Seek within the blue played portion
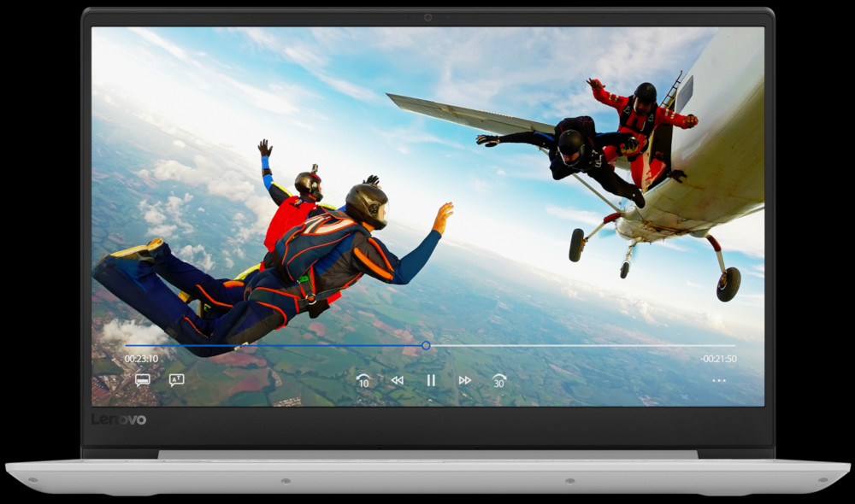This screenshot has height=504, width=855. coord(274,345)
